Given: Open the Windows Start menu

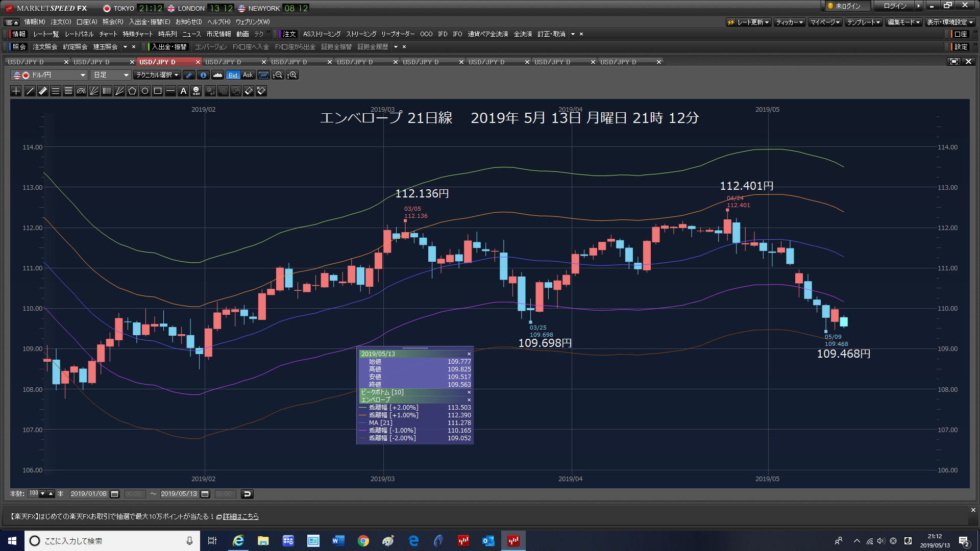Looking at the screenshot, I should pos(12,541).
